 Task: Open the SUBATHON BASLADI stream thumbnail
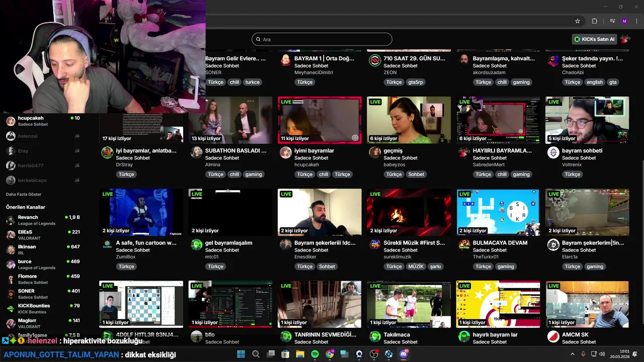230,120
